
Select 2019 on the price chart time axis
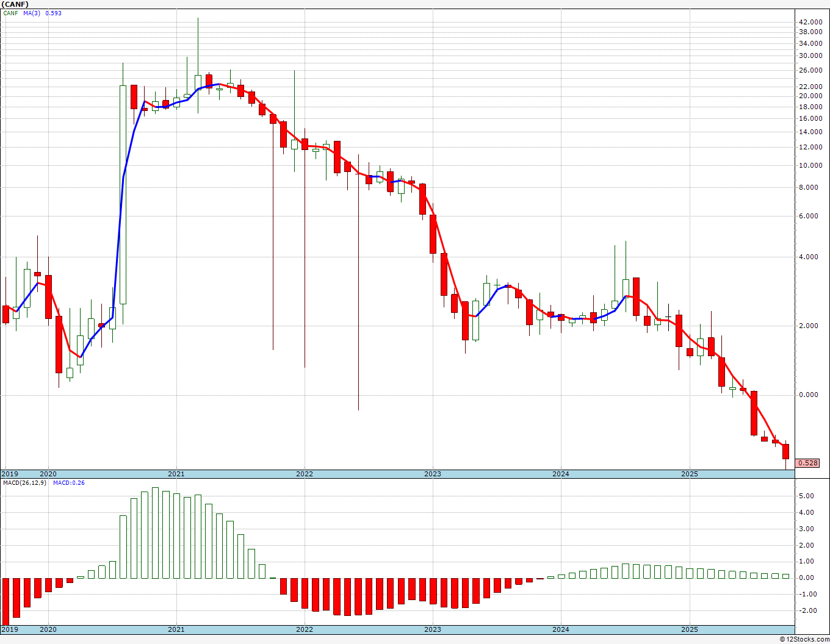[x=10, y=474]
